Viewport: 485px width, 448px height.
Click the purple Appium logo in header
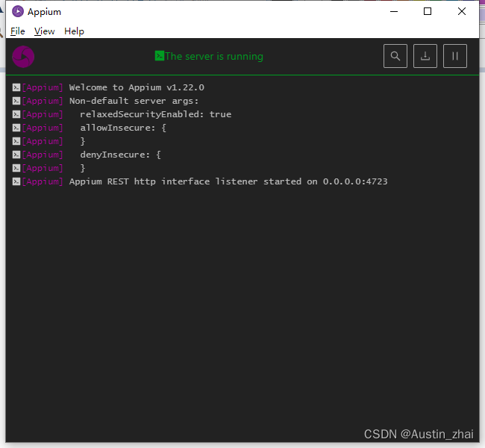tap(23, 57)
